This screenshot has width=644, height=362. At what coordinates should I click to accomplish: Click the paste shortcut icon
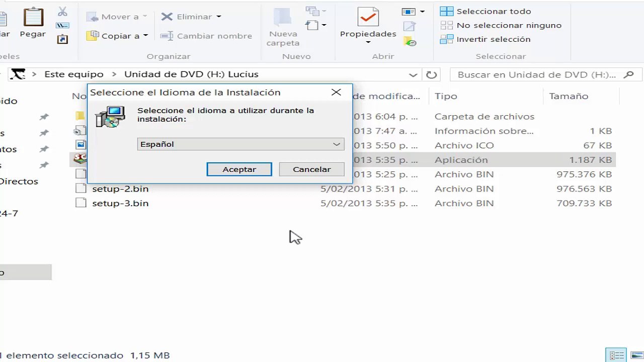coord(62,39)
